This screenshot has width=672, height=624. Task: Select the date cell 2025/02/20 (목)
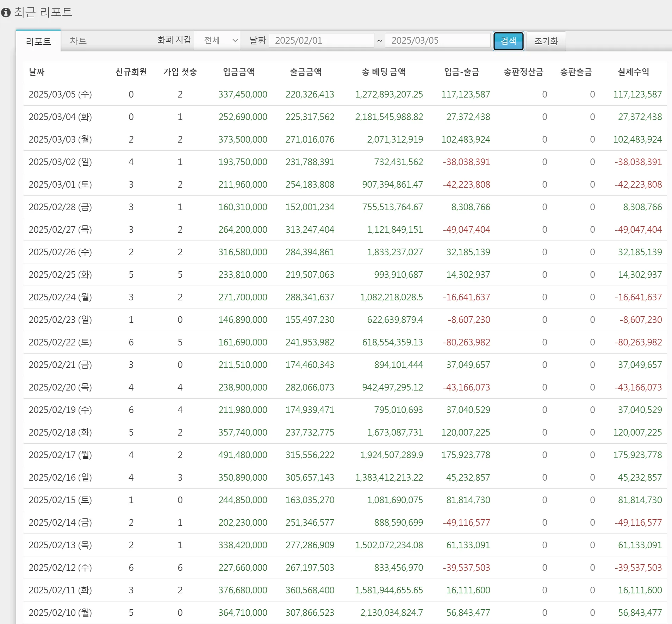point(60,387)
